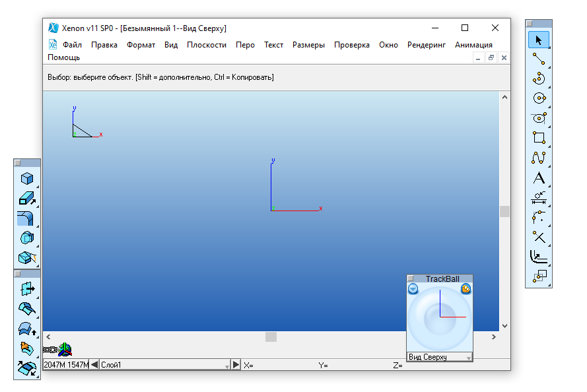Select the fillet corner tool
Viewport: 587px width, 392px height.
(x=539, y=217)
